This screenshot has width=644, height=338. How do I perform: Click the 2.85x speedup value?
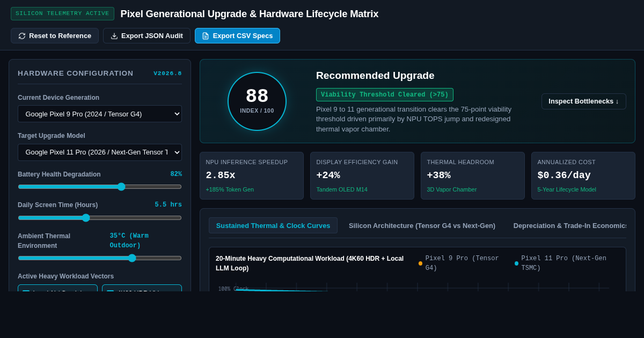221,175
